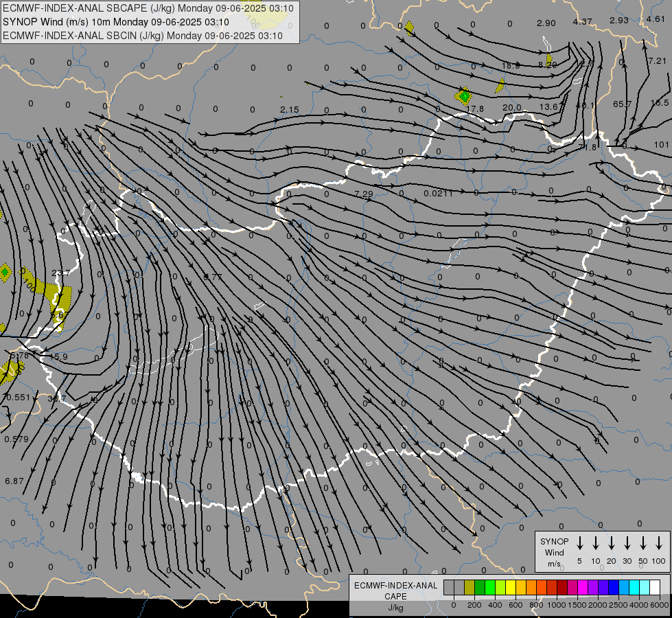The image size is (672, 618).
Task: Click the 7.21 value in the top right
Action: click(x=657, y=61)
